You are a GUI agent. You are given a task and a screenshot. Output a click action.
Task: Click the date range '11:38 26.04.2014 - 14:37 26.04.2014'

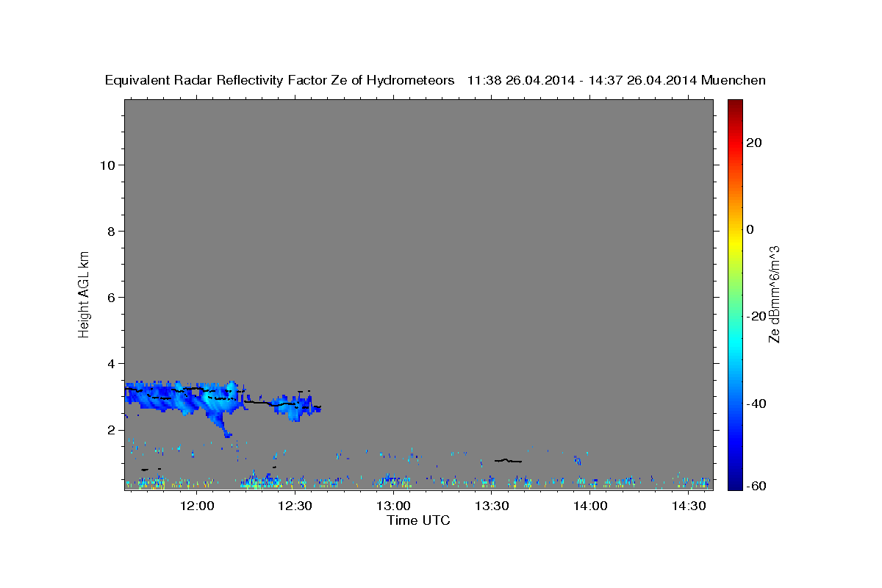[582, 81]
